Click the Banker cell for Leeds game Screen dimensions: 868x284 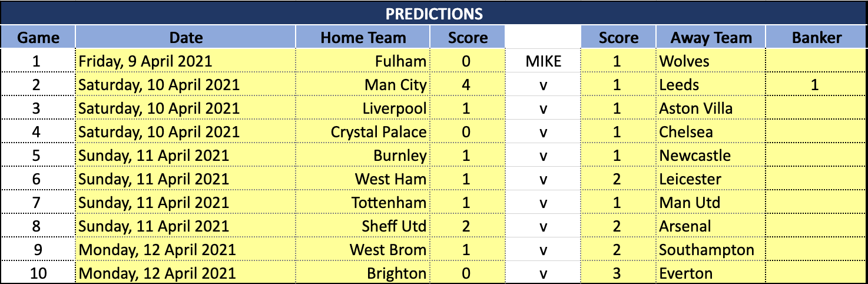tap(816, 85)
